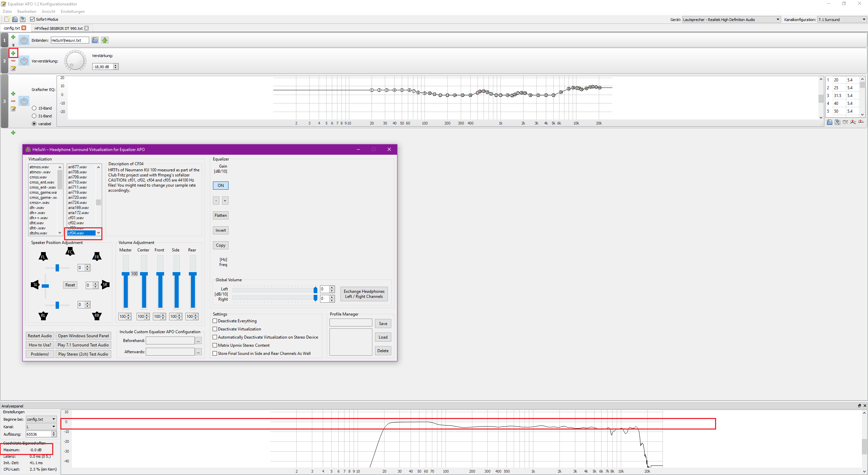Click reset response icon at far right
This screenshot has width=868, height=475.
(861, 122)
